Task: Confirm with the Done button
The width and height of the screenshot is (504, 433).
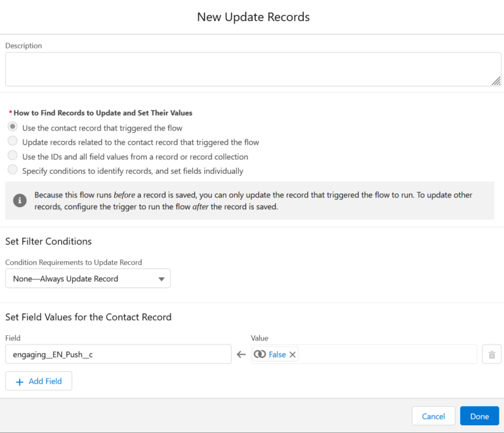Action: tap(479, 417)
